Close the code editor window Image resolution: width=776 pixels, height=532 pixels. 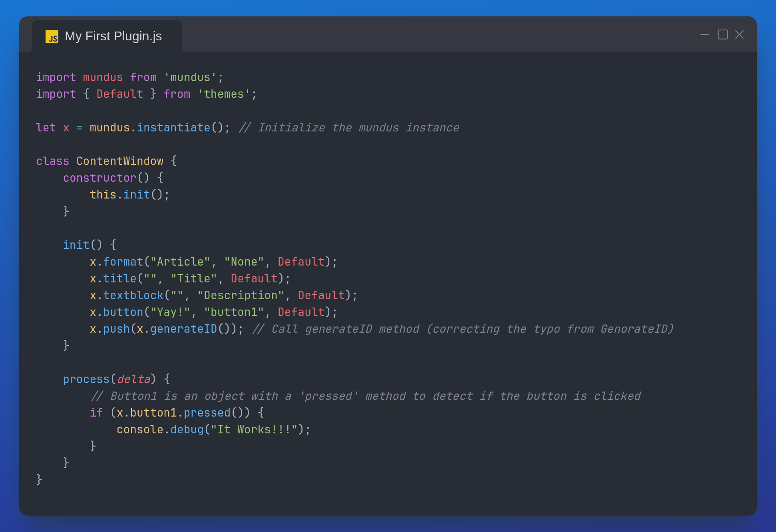pyautogui.click(x=740, y=35)
